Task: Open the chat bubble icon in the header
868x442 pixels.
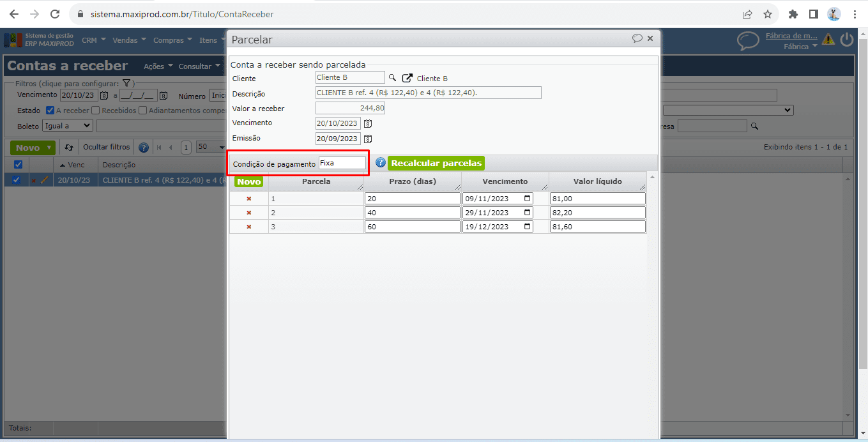Action: [x=748, y=41]
